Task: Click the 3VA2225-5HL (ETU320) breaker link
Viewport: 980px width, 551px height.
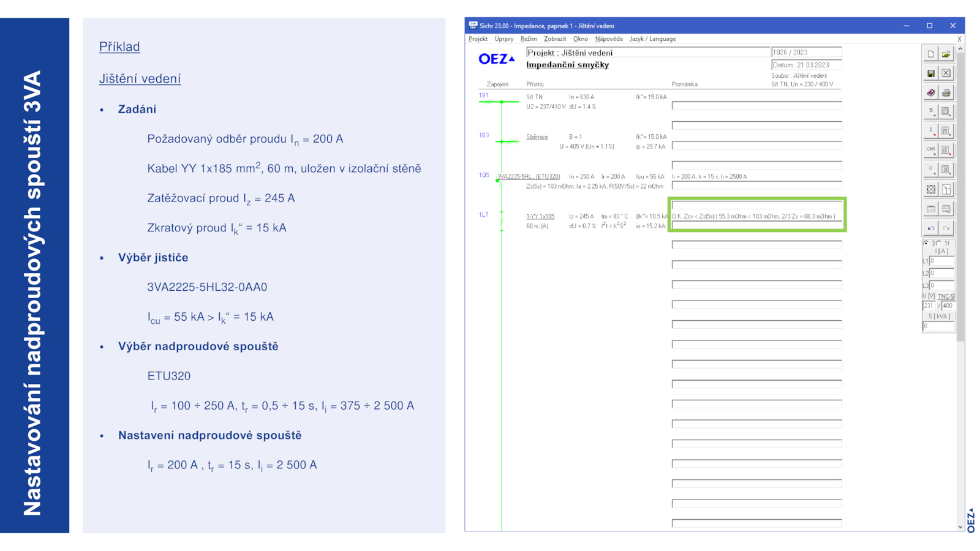Action: (x=529, y=176)
